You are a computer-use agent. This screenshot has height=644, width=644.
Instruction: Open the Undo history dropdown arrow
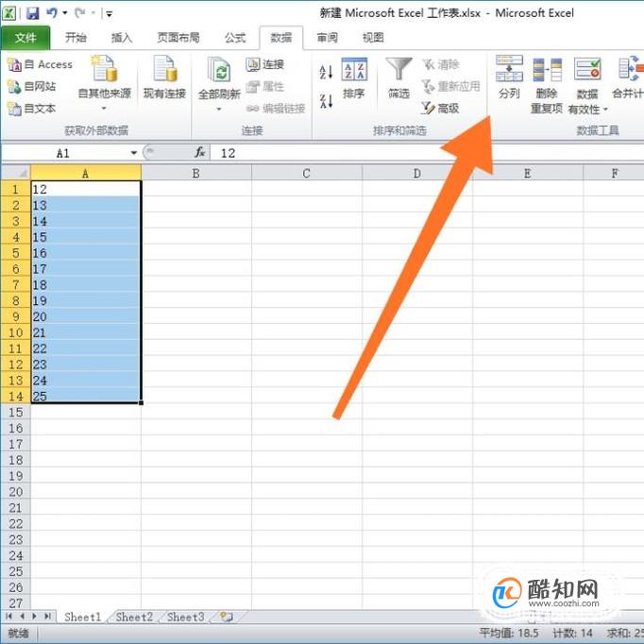[65, 13]
